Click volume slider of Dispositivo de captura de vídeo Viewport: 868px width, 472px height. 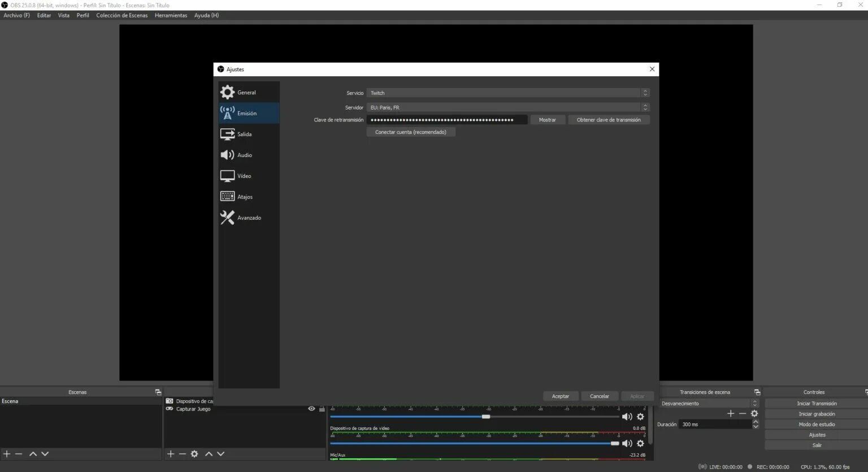pos(475,443)
